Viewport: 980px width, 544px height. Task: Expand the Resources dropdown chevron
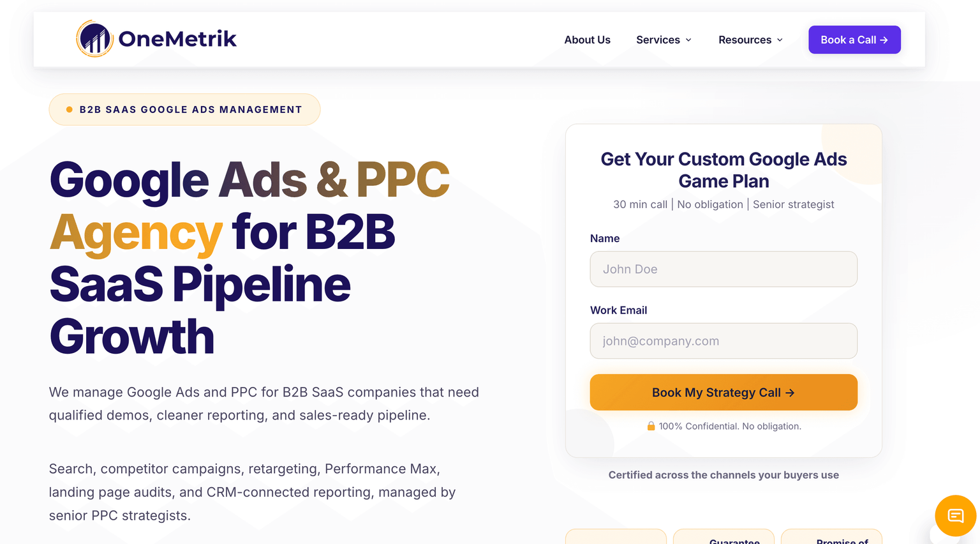pos(780,40)
